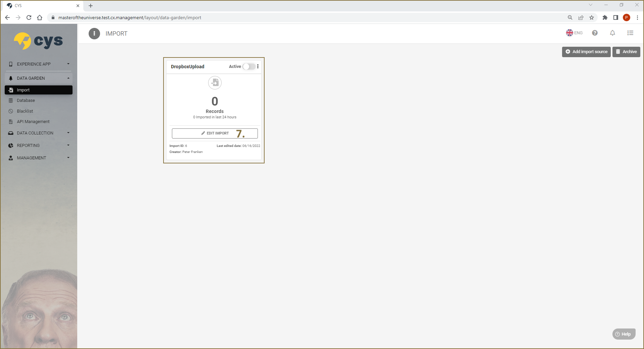Screen dimensions: 644x349
Task: Click '0 Imported in last 24 hours' text
Action: [215, 117]
